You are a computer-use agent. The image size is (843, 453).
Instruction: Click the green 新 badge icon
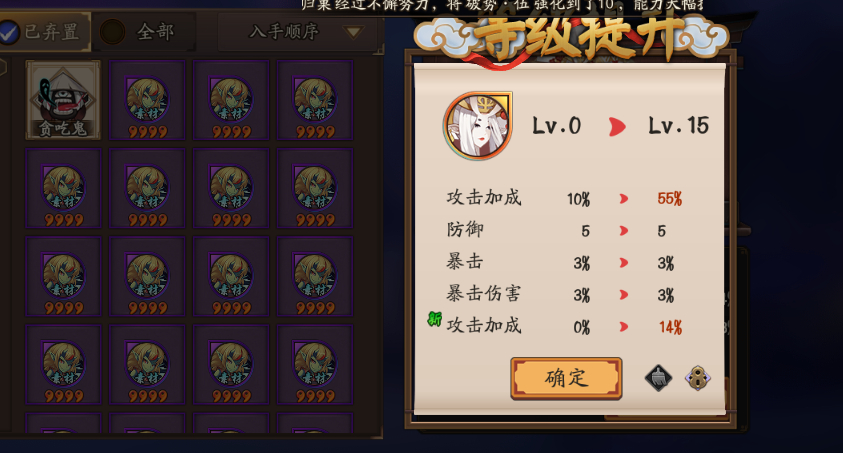tap(434, 319)
